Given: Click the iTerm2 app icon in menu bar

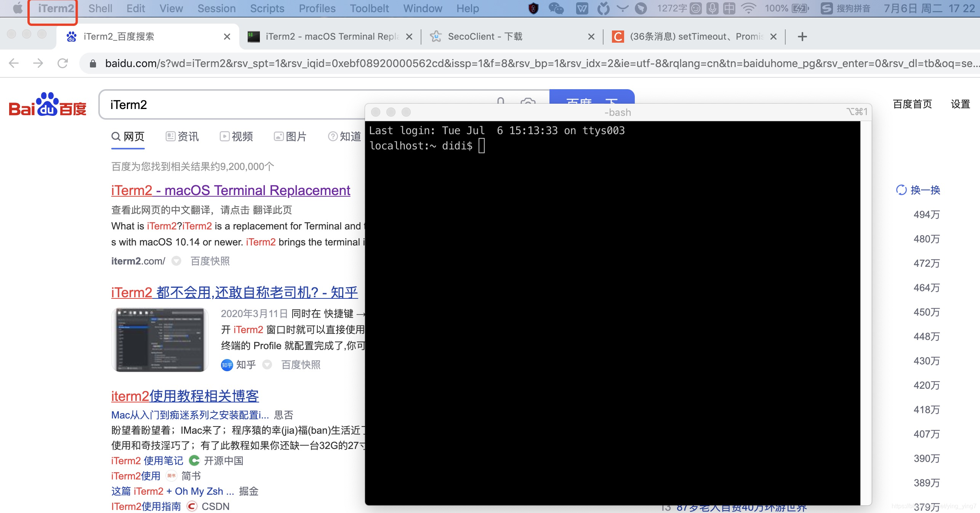Looking at the screenshot, I should [55, 8].
